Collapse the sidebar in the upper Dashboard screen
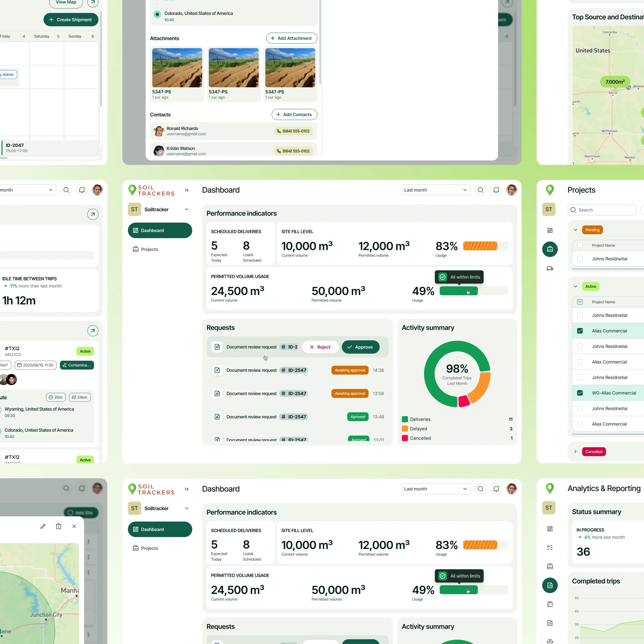644x644 pixels. point(187,190)
